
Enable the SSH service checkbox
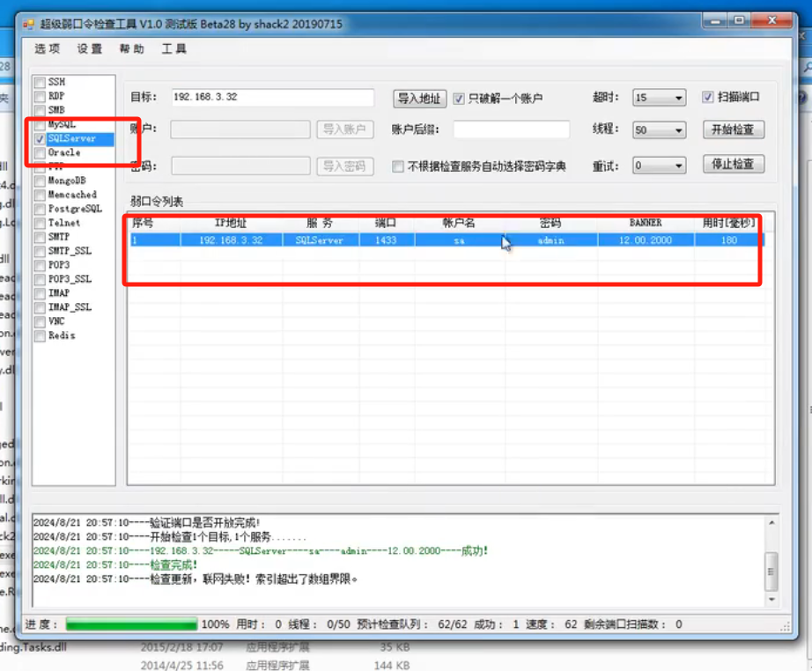(40, 82)
